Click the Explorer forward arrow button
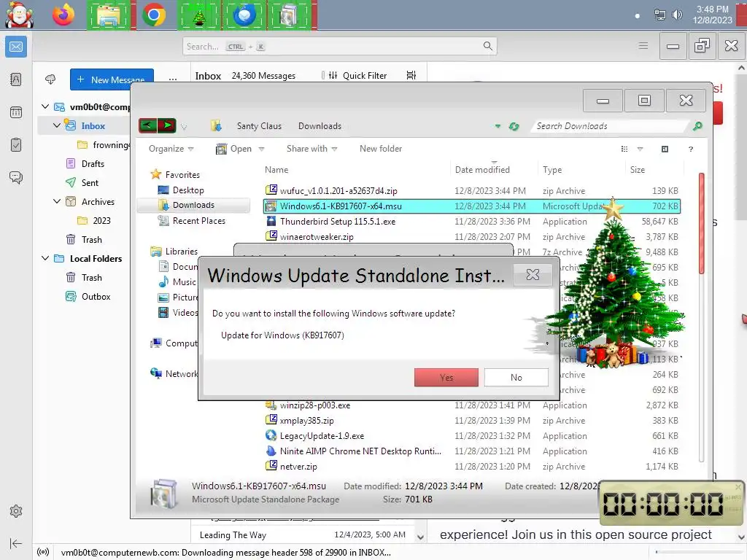Viewport: 747px width, 560px height. (x=167, y=125)
